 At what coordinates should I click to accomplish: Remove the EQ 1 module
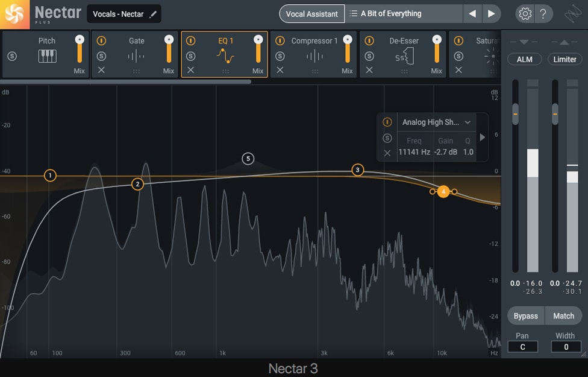tap(190, 70)
